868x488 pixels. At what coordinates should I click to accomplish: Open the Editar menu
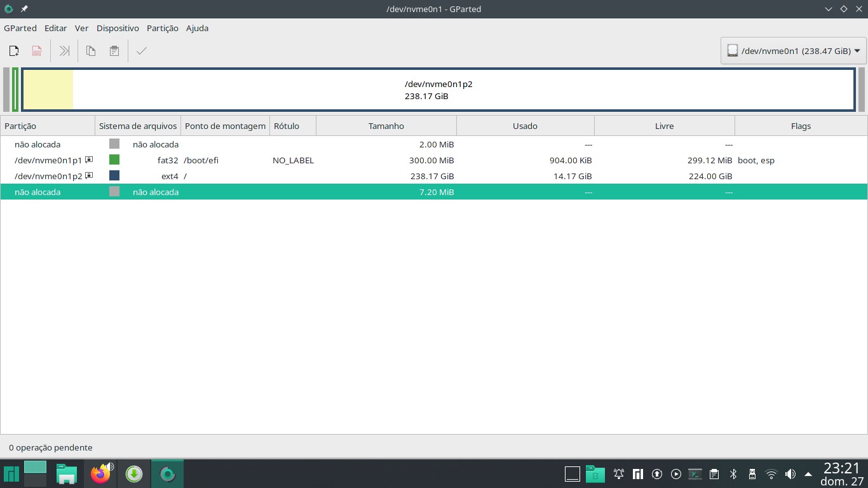[x=56, y=28]
